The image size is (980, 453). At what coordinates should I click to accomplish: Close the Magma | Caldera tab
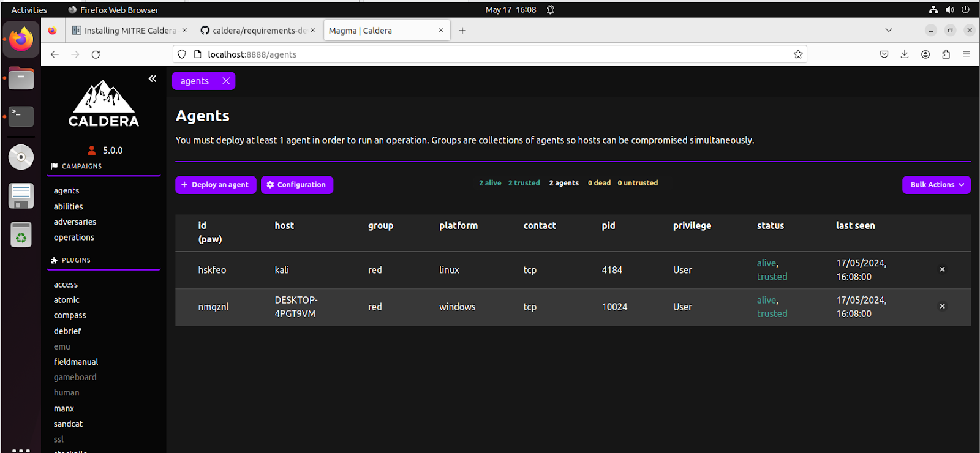click(441, 30)
